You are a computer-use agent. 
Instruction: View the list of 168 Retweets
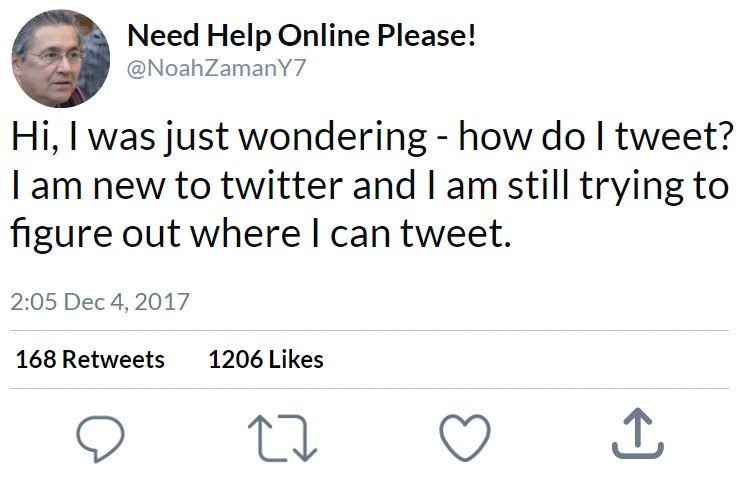click(x=90, y=359)
